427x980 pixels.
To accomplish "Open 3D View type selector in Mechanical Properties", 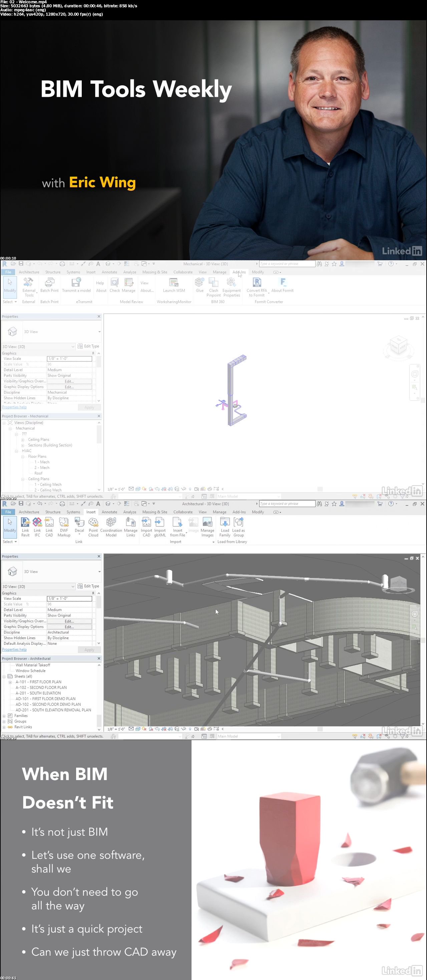I will pos(51,332).
